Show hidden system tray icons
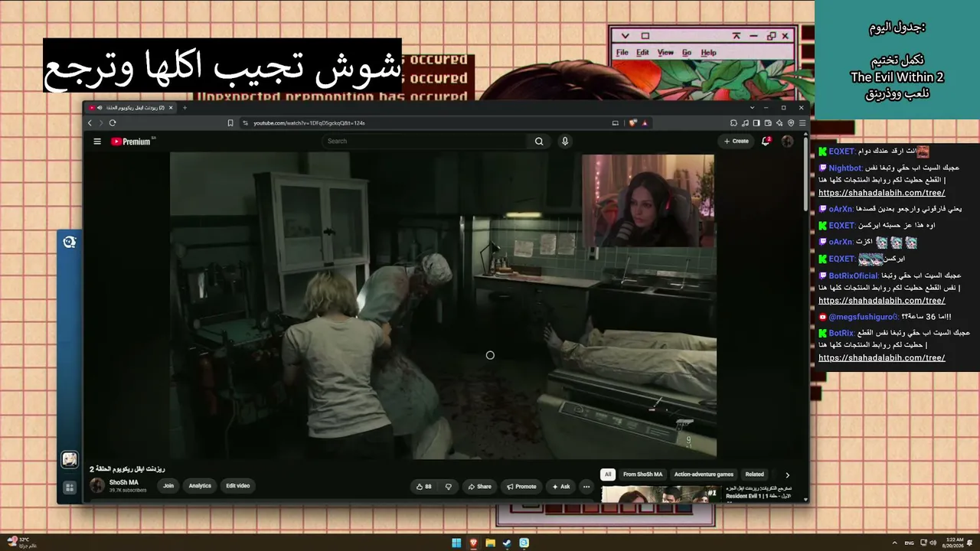The width and height of the screenshot is (980, 551). pos(894,543)
